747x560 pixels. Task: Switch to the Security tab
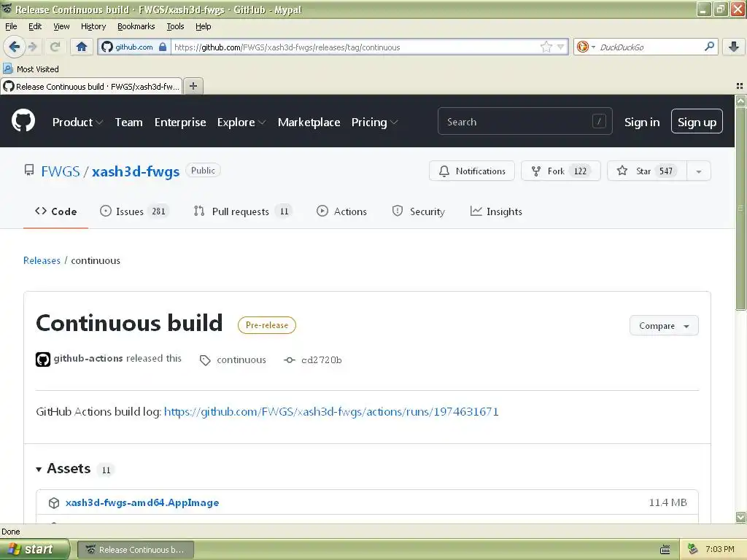pos(418,211)
